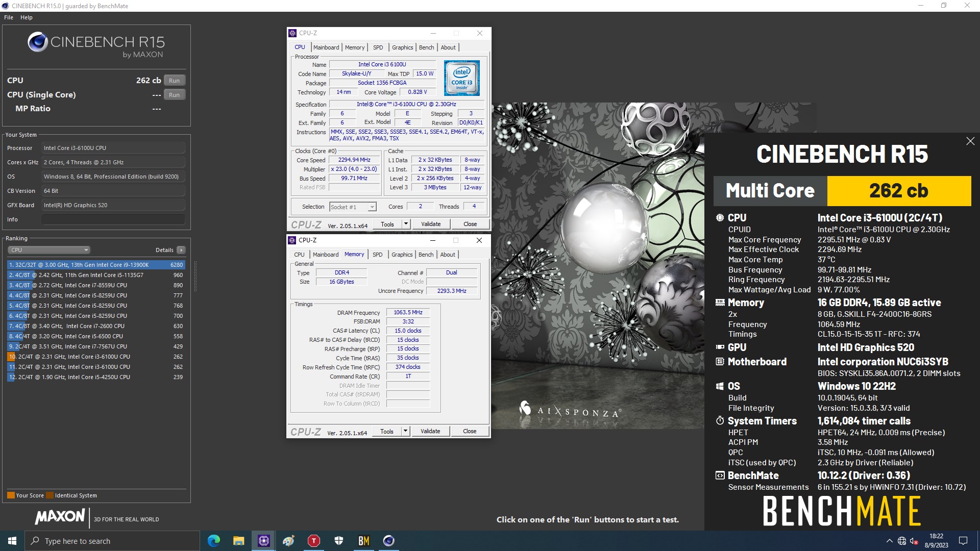Click the taskbar clock showing 18:22
The width and height of the screenshot is (980, 551).
[936, 541]
